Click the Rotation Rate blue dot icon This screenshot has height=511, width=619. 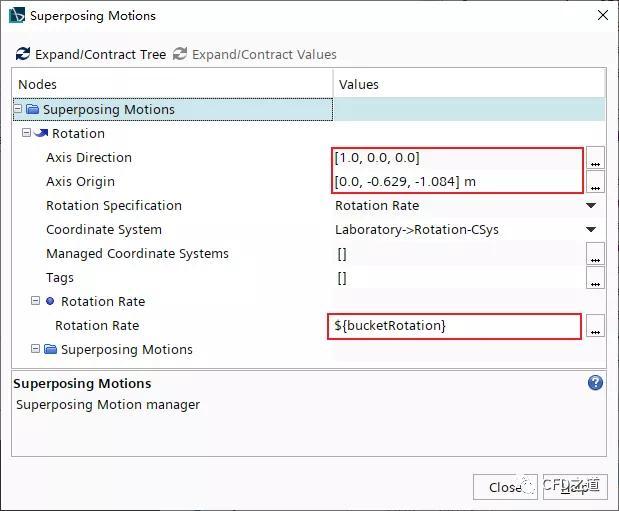[50, 301]
